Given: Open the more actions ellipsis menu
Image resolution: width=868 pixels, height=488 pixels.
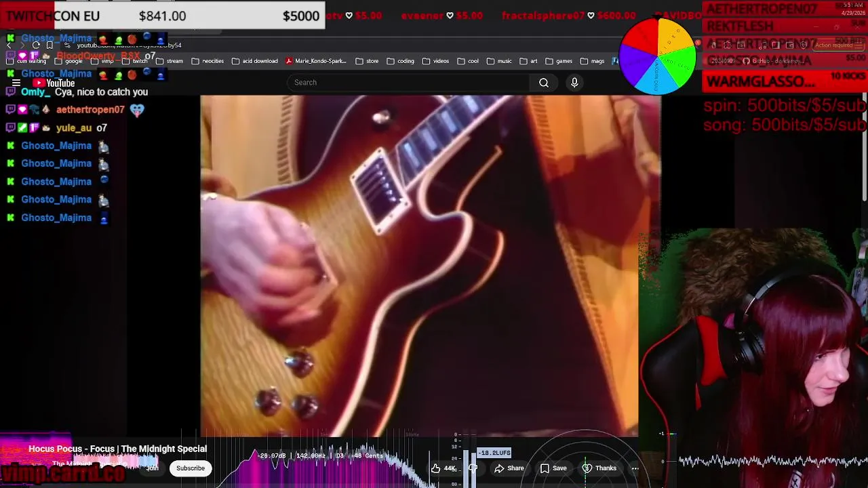Looking at the screenshot, I should pyautogui.click(x=635, y=468).
